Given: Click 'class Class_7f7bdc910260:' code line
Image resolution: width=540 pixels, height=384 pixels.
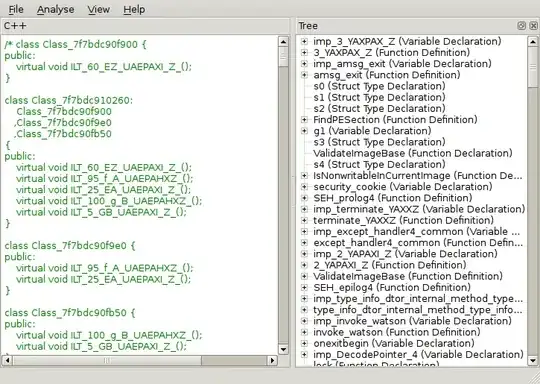Looking at the screenshot, I should pyautogui.click(x=69, y=100).
